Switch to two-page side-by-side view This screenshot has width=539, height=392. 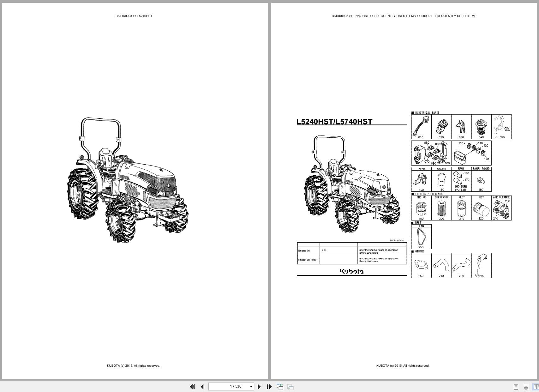536,387
